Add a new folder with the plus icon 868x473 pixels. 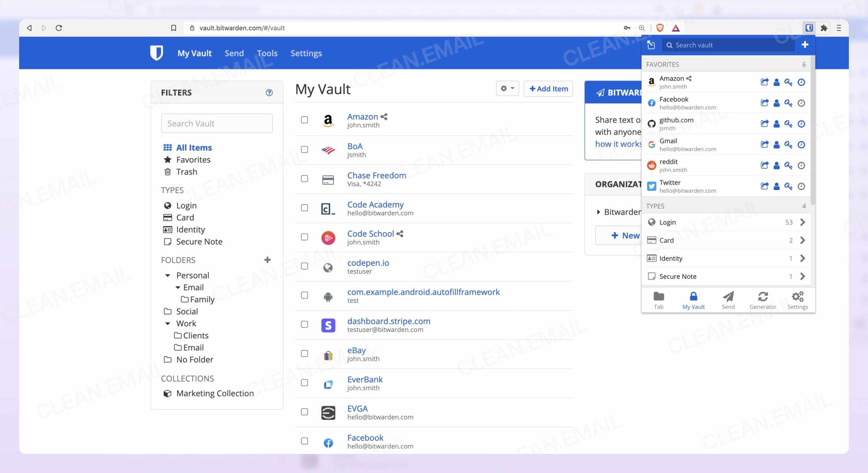click(267, 260)
